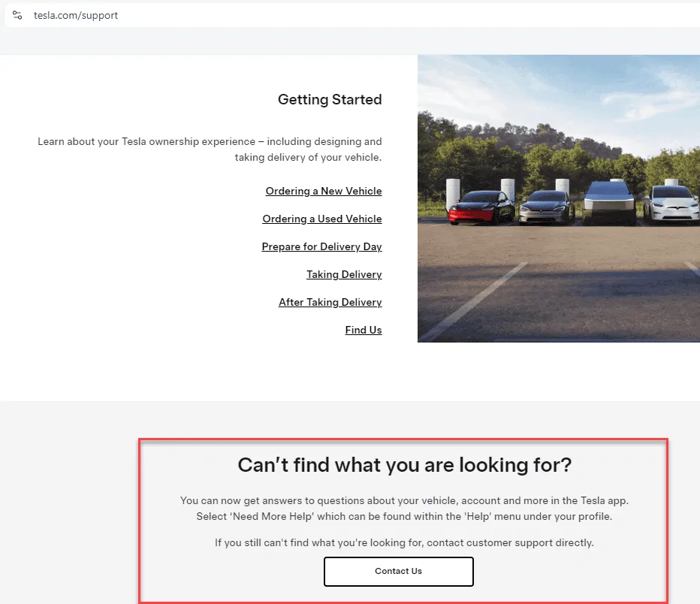Open the Ordering a New Vehicle link
The width and height of the screenshot is (700, 604).
[x=324, y=191]
